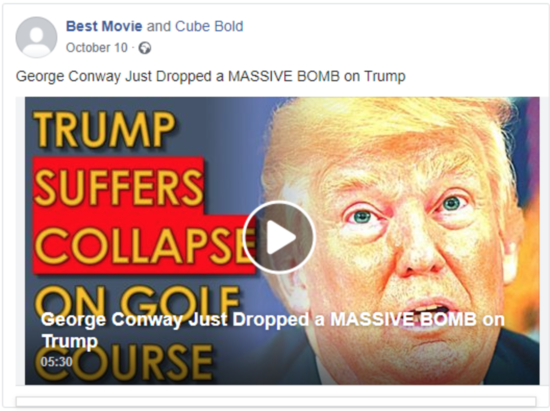Image resolution: width=550 pixels, height=411 pixels.
Task: Click the post caption about George Conway
Action: tap(210, 76)
